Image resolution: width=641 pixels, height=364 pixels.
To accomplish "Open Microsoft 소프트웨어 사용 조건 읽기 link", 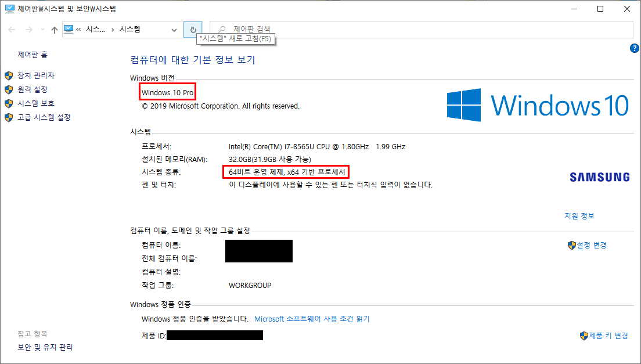I will (312, 319).
